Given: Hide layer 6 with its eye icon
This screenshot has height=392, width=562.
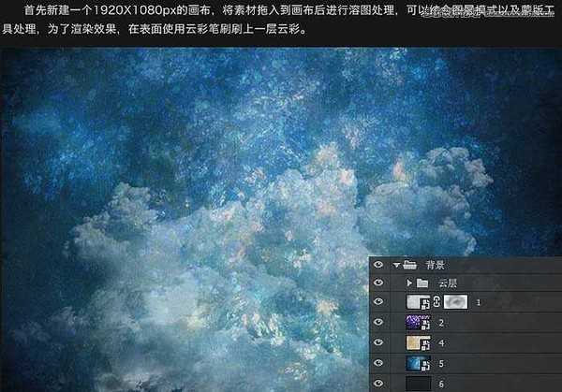Looking at the screenshot, I should [378, 384].
